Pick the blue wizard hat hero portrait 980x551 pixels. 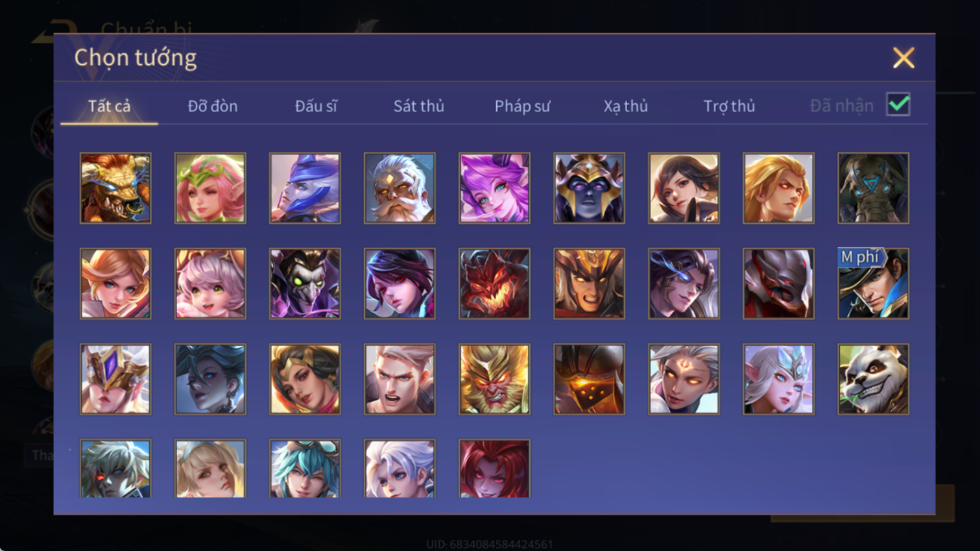pos(305,188)
